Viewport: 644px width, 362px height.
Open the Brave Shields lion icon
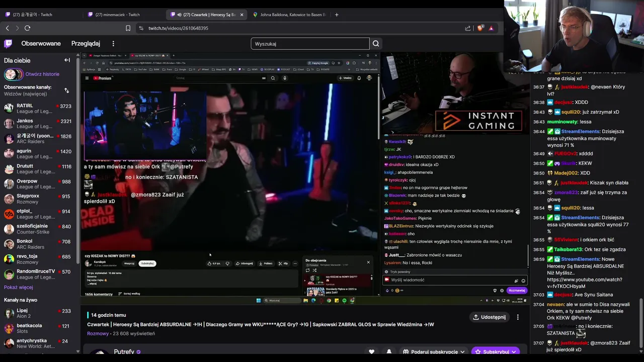click(480, 28)
